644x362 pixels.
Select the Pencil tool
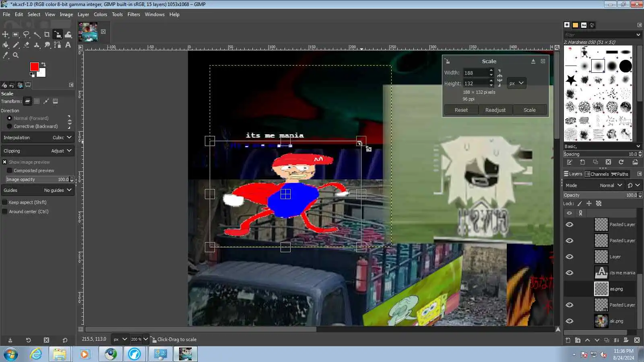(x=16, y=45)
